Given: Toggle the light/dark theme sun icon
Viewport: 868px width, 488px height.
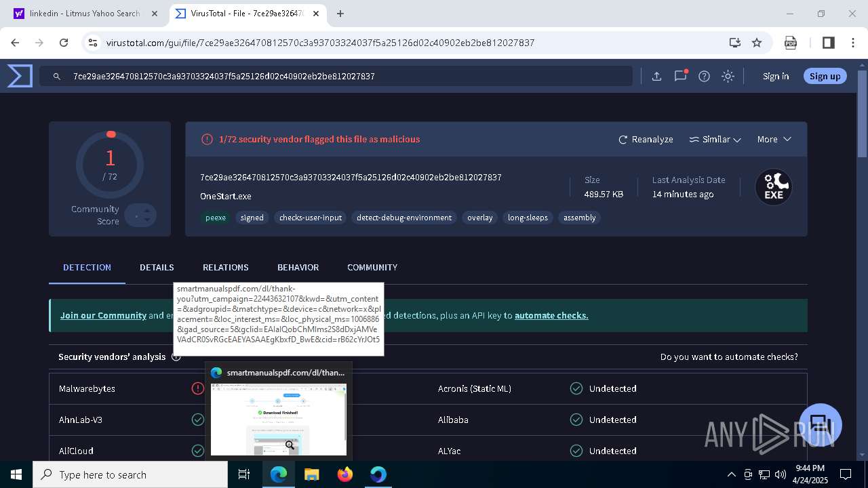Looking at the screenshot, I should click(728, 77).
